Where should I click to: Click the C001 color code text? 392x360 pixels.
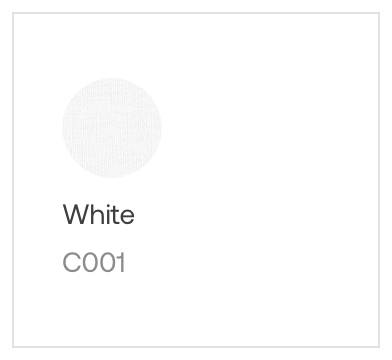pos(94,262)
